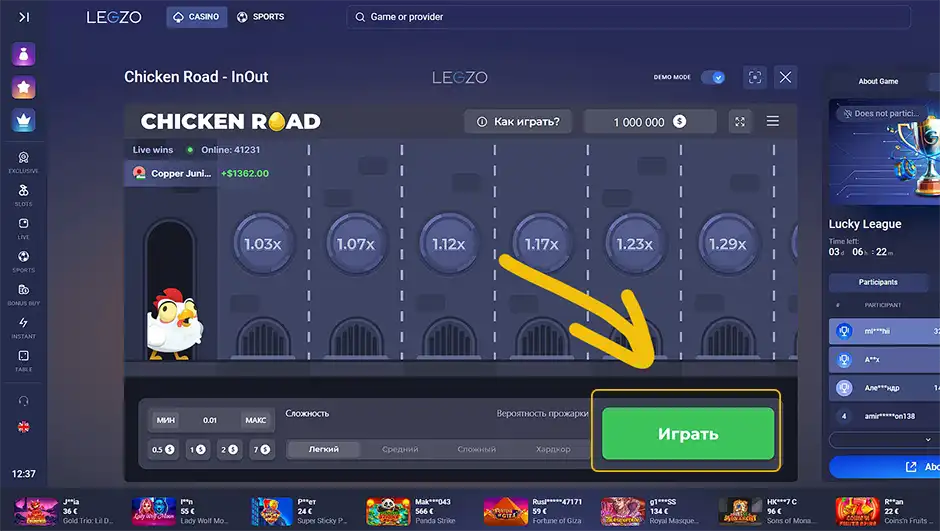Image resolution: width=940 pixels, height=531 pixels.
Task: Click the 0.01 bet amount field
Action: coord(210,420)
